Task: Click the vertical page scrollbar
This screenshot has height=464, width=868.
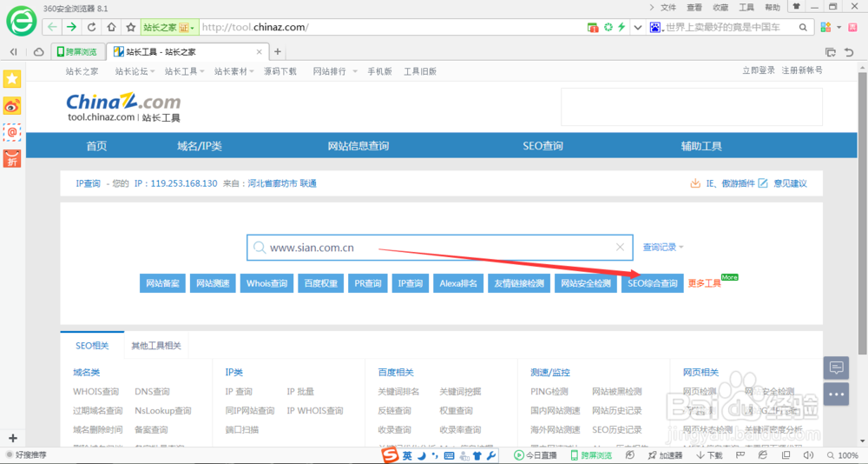Action: point(863,214)
